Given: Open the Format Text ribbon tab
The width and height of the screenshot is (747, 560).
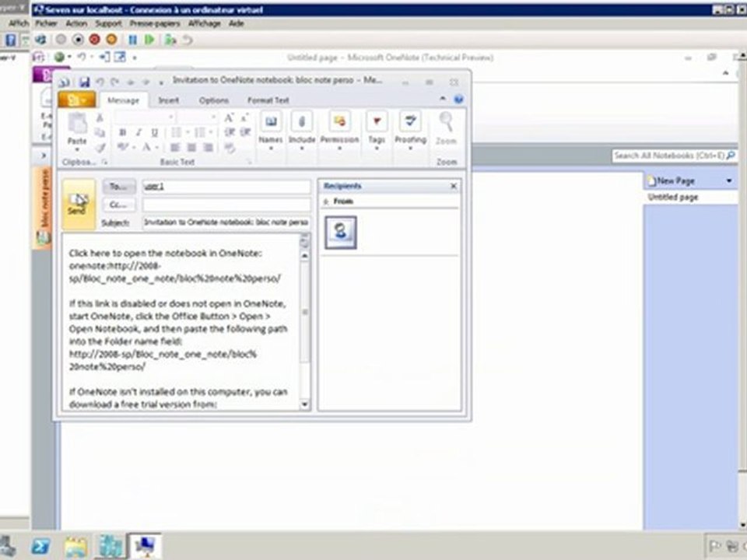Looking at the screenshot, I should coord(268,100).
